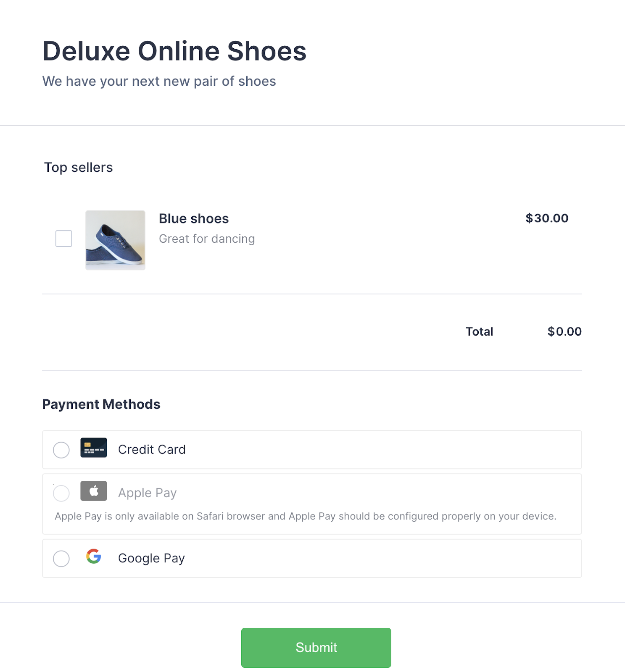Select the Google Pay radio button
Viewport: 625px width, 672px height.
pyautogui.click(x=61, y=559)
